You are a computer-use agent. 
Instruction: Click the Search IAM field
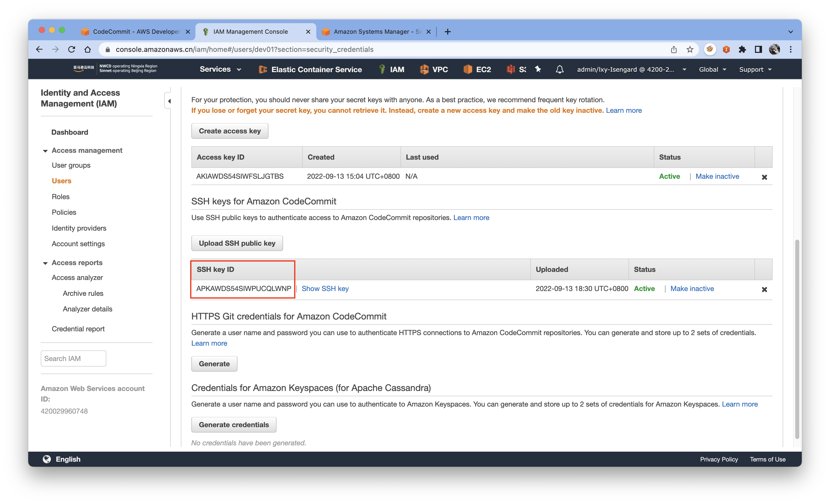click(74, 358)
